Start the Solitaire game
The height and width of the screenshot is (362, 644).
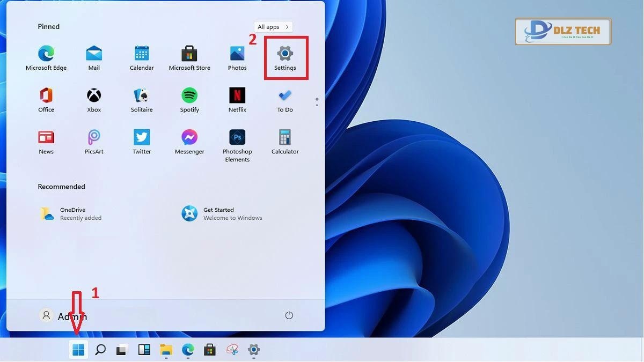pos(142,100)
